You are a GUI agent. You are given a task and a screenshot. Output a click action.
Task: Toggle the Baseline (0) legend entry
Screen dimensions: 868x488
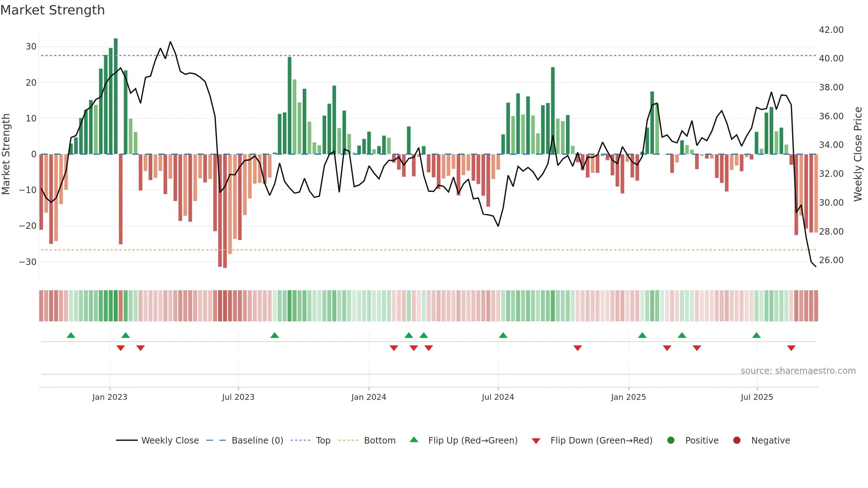pos(245,440)
